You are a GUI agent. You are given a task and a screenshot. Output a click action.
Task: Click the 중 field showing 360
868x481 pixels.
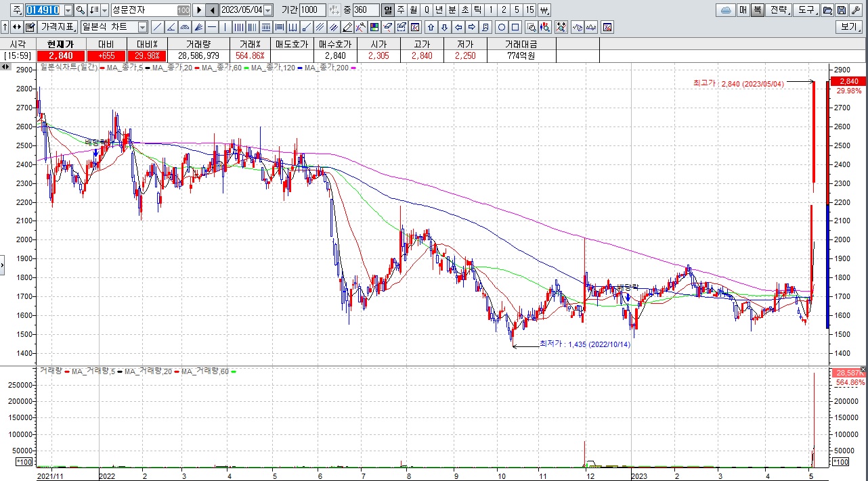tap(366, 10)
